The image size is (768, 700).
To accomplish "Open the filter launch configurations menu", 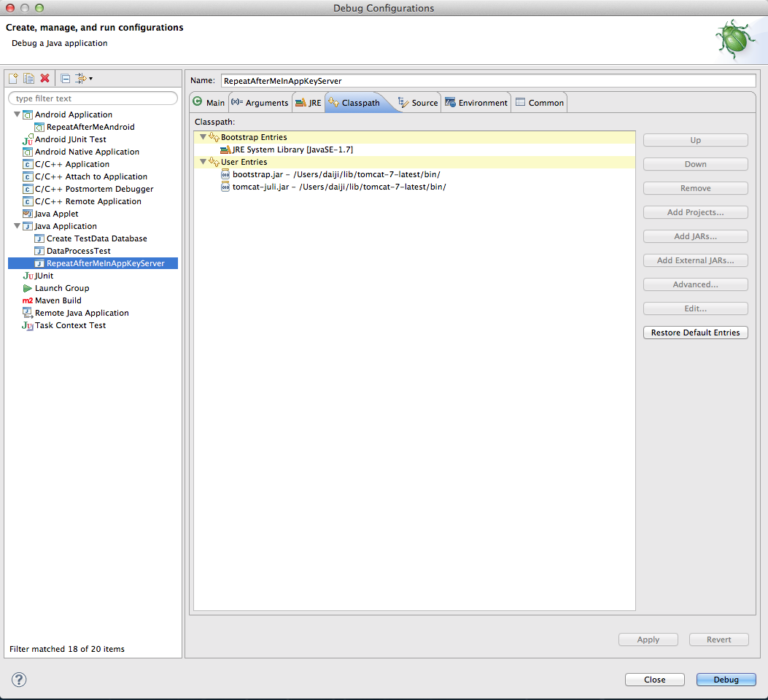I will click(82, 77).
